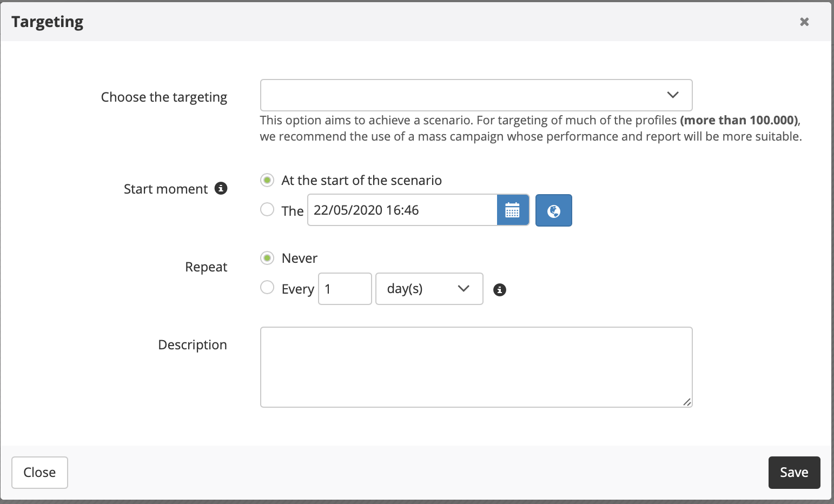Choose the "Never" repeat radio option
Image resolution: width=834 pixels, height=504 pixels.
[x=267, y=258]
